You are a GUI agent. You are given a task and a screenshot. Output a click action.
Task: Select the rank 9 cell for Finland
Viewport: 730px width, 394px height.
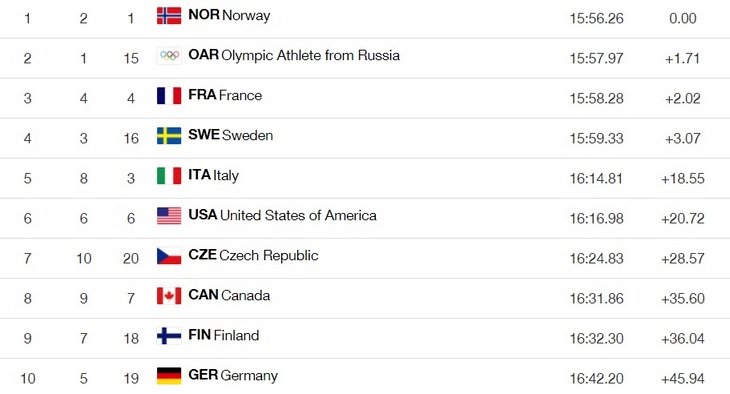[x=27, y=339]
